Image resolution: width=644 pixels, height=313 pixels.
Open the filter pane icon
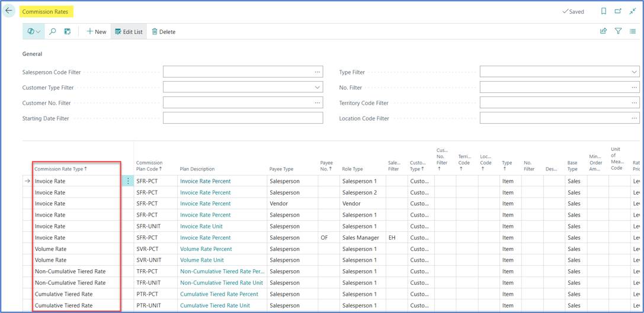coord(618,31)
